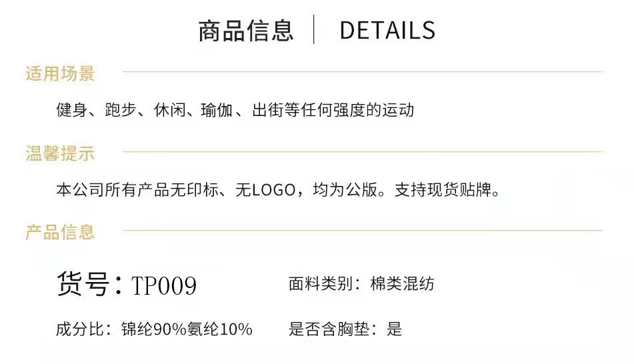The width and height of the screenshot is (634, 364).
Task: Select the 温馨提示 section label
Action: point(60,154)
